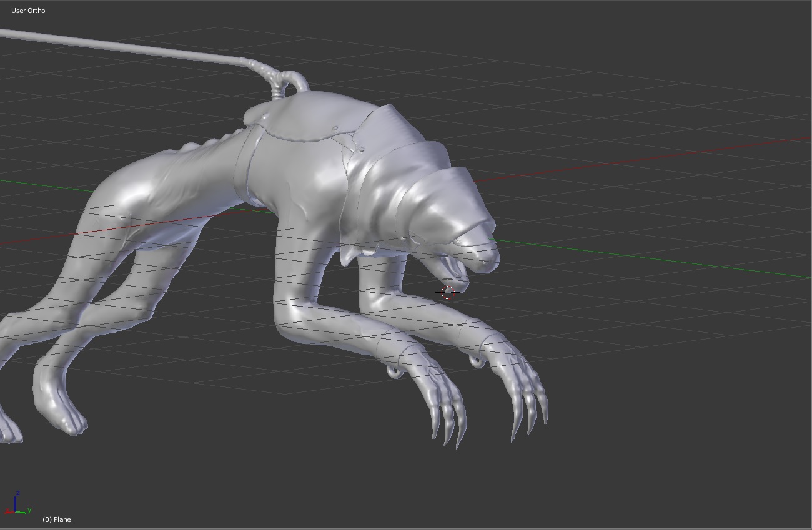Click the small ring under rightmost wrist

477,360
